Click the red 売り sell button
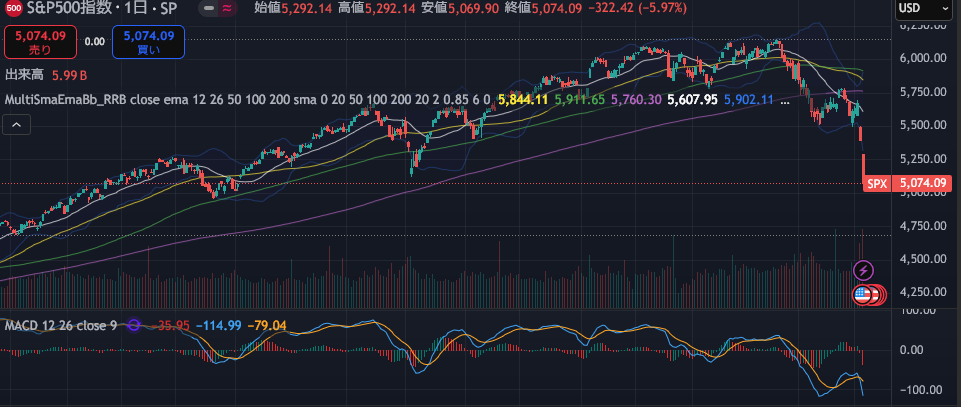The width and height of the screenshot is (961, 407). [40, 42]
